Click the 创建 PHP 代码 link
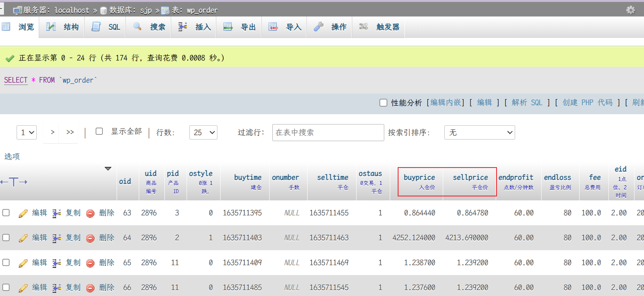This screenshot has height=296, width=644. pos(587,103)
